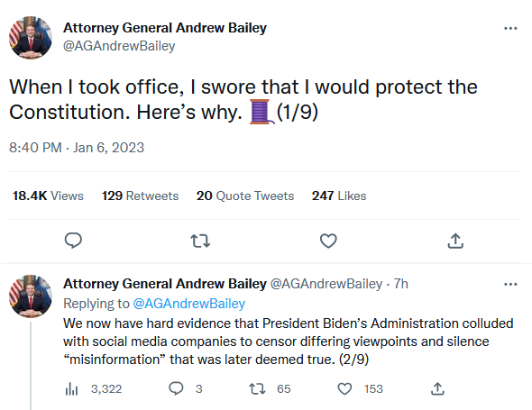Screen dimensions: 532x410
Task: Like the 2/9 reply tweet
Action: click(x=360, y=388)
